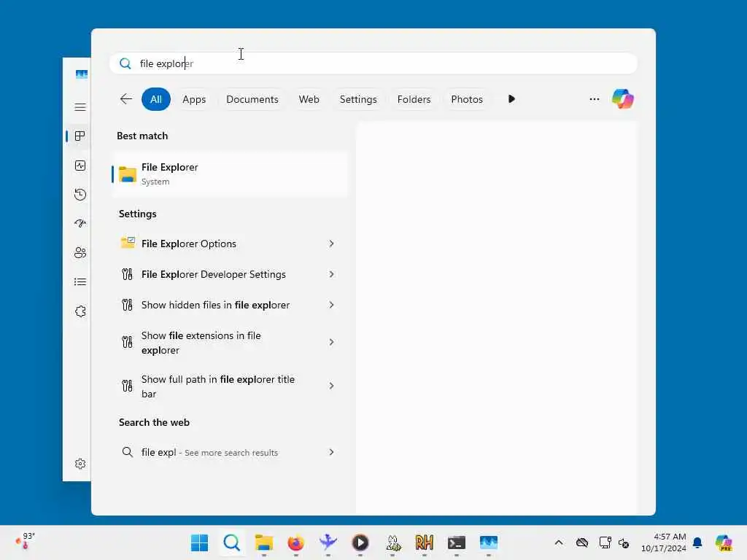Launch Firefox from the taskbar

click(296, 542)
